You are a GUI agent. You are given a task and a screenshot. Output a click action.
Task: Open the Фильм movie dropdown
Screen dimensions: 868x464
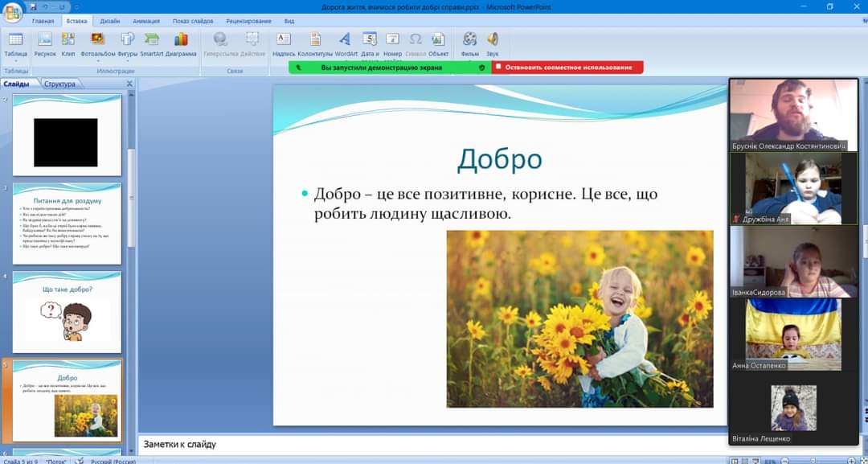469,44
